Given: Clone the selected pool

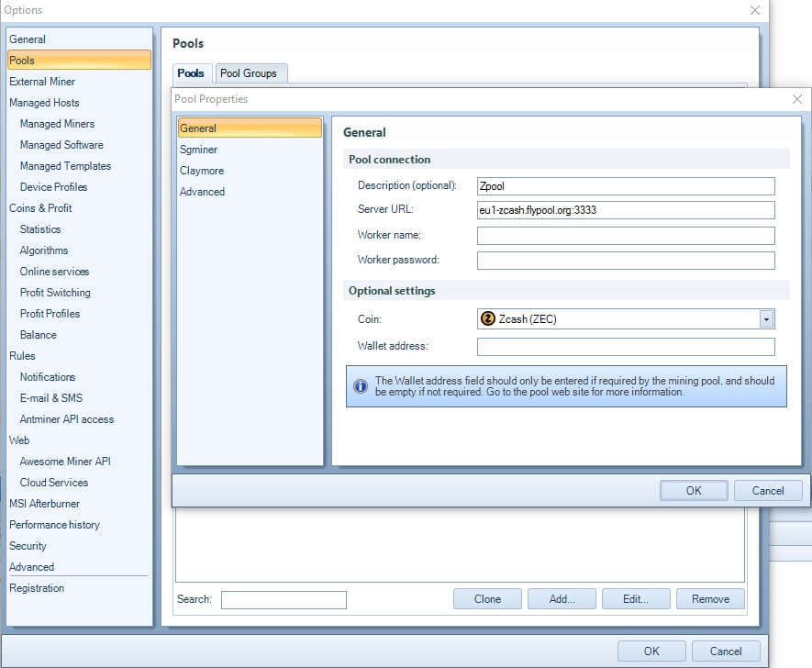Looking at the screenshot, I should (x=487, y=599).
